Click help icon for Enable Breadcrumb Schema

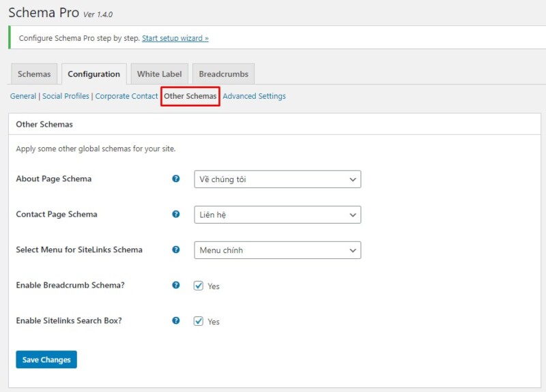(176, 285)
